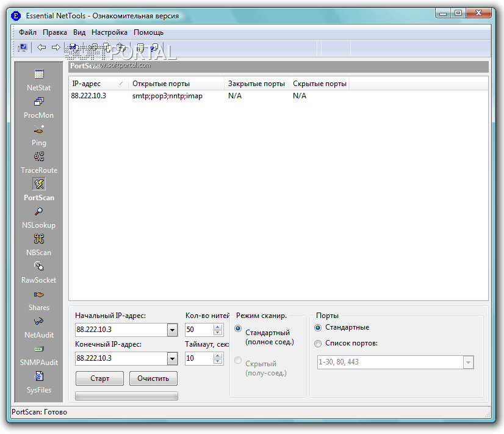The width and height of the screenshot is (504, 434).
Task: Open the Вид menu
Action: pyautogui.click(x=79, y=32)
